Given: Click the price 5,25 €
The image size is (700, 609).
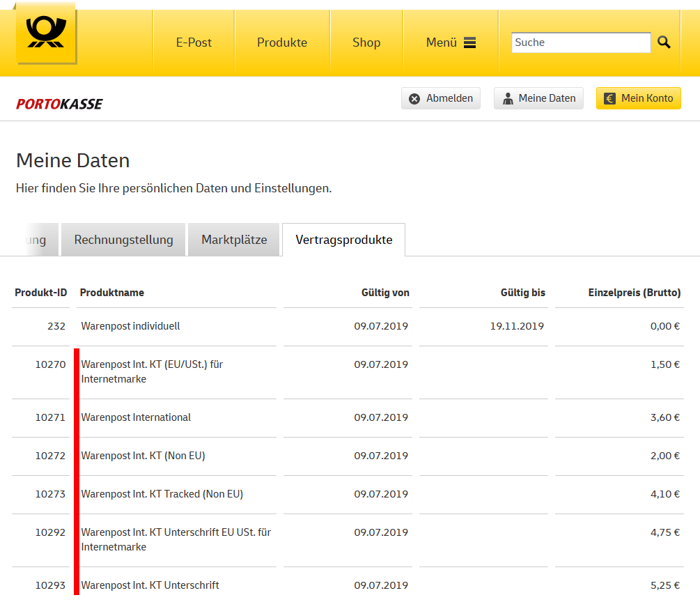Looking at the screenshot, I should 664,585.
